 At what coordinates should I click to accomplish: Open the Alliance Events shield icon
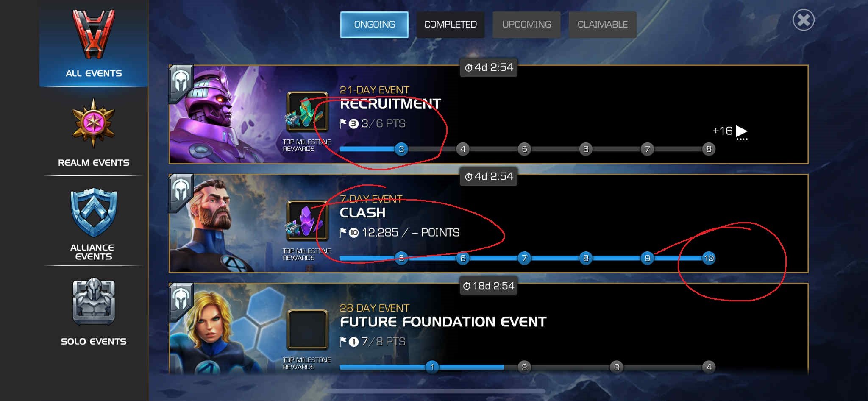(x=94, y=212)
